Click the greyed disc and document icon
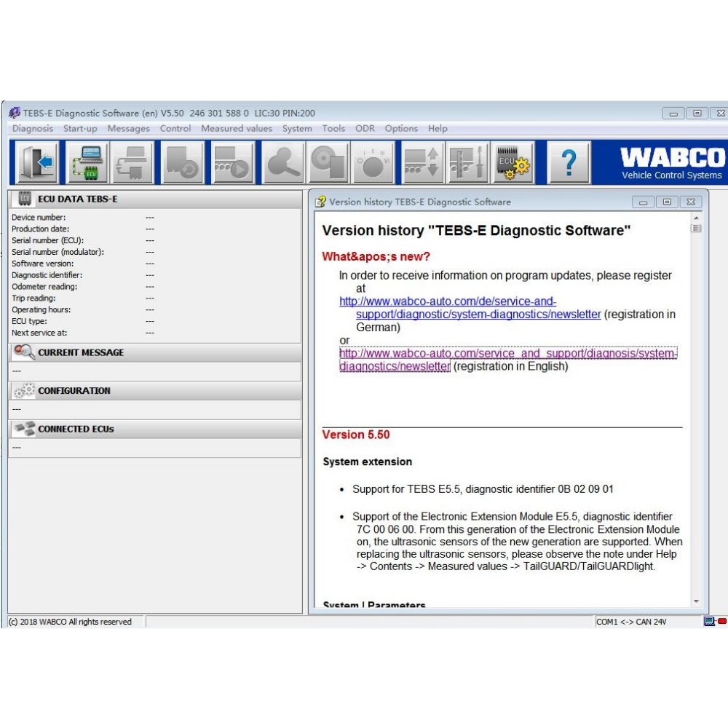The height and width of the screenshot is (728, 728). click(329, 162)
